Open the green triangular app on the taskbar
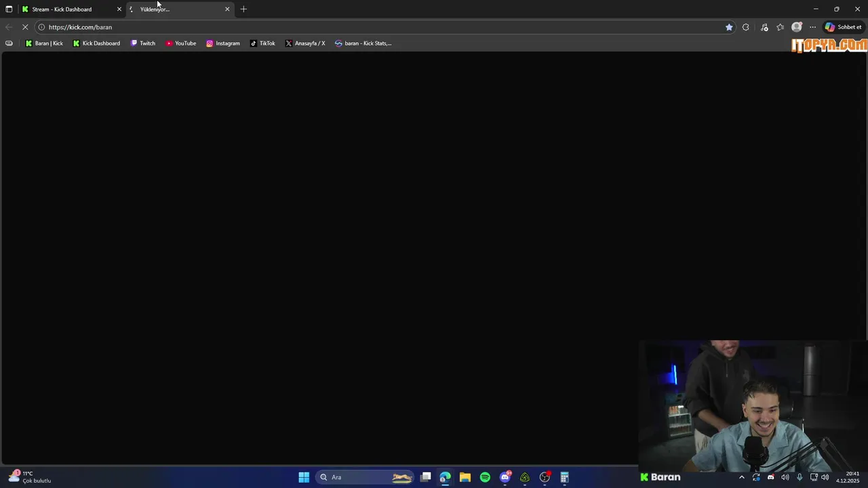The width and height of the screenshot is (868, 488). coord(525,477)
